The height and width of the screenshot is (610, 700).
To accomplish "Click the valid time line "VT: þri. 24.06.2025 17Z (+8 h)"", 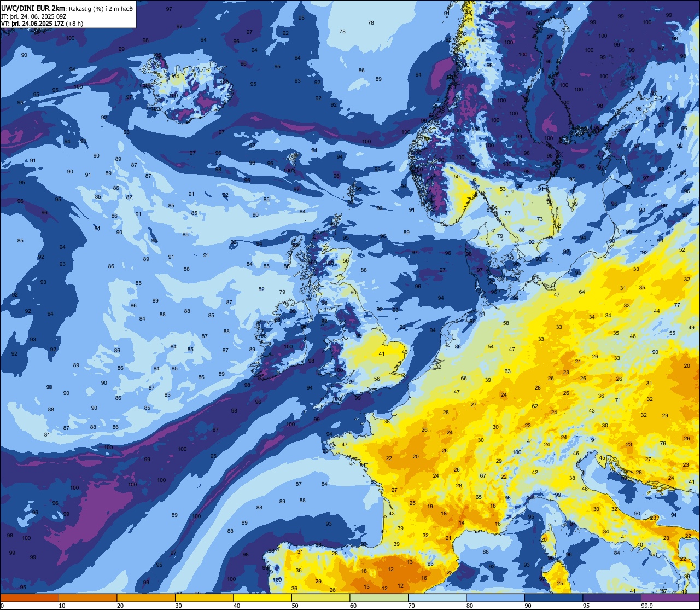I will (x=42, y=23).
